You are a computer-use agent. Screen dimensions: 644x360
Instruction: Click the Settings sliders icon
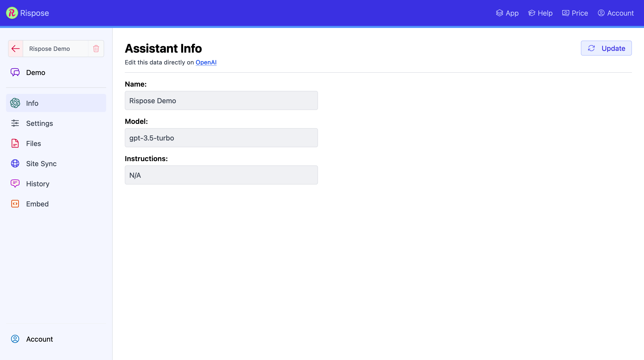(x=15, y=123)
